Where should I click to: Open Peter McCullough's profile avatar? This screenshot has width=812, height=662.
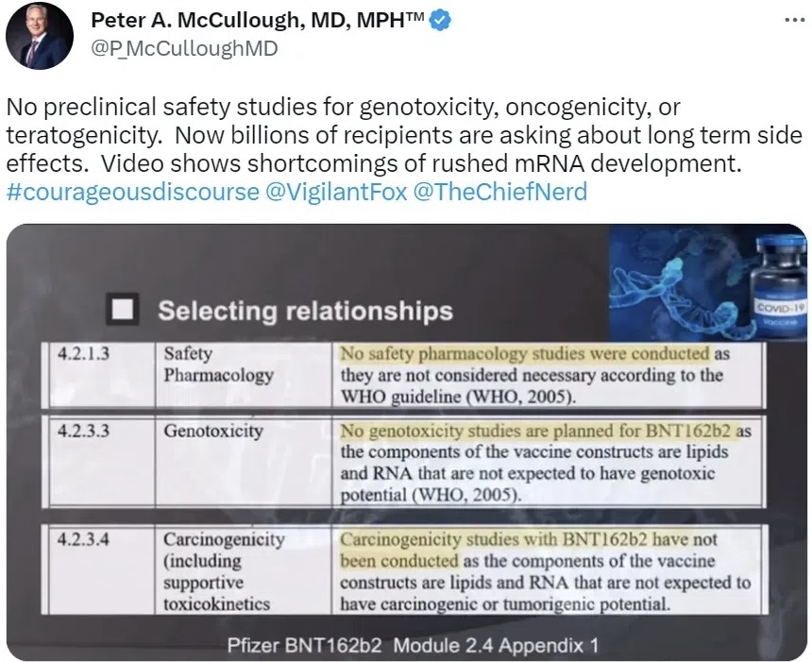[40, 36]
